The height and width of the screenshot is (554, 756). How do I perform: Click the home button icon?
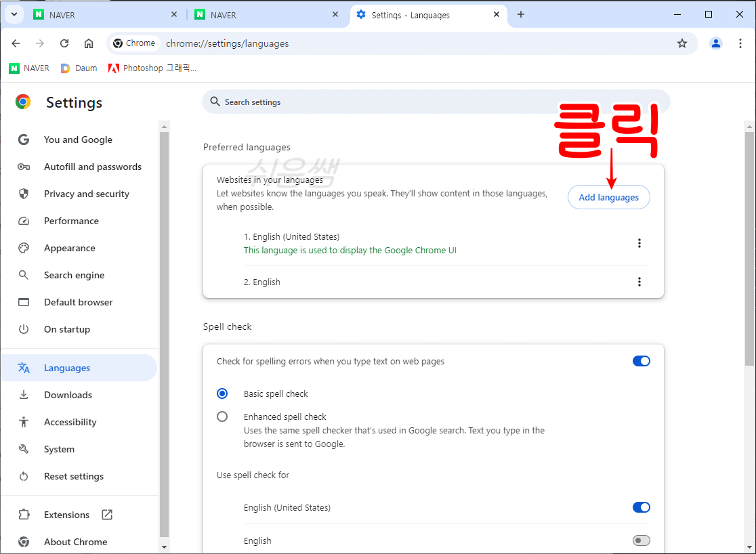tap(88, 43)
